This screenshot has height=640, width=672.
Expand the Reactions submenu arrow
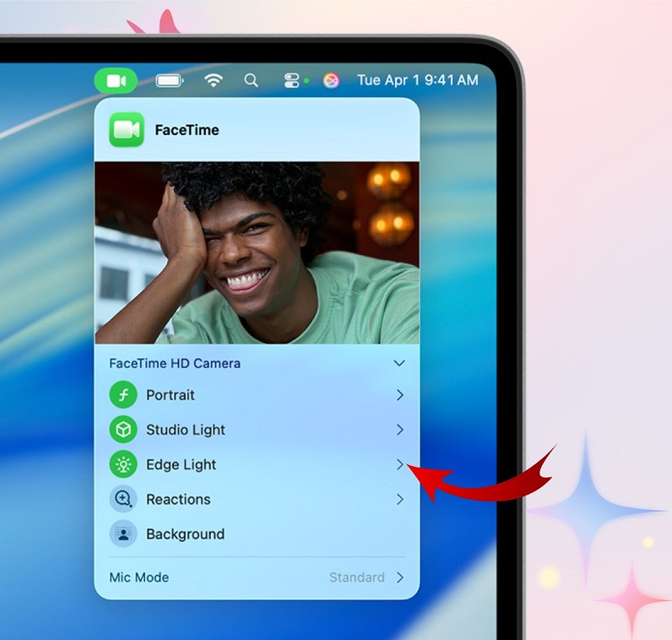[399, 499]
